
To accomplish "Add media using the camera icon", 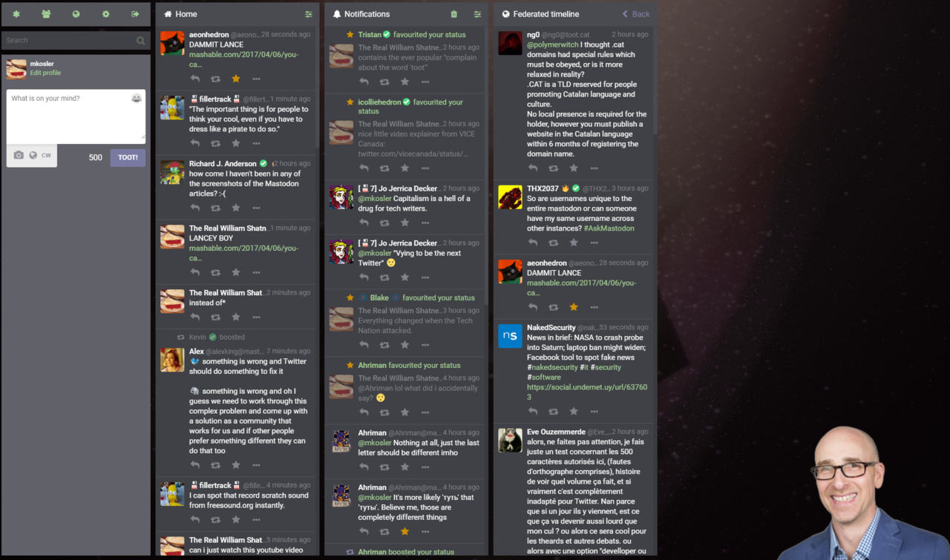I will click(x=19, y=155).
